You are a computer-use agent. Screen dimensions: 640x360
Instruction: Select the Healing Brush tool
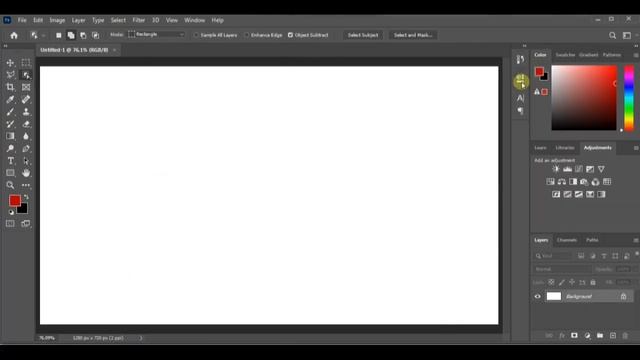(x=26, y=99)
